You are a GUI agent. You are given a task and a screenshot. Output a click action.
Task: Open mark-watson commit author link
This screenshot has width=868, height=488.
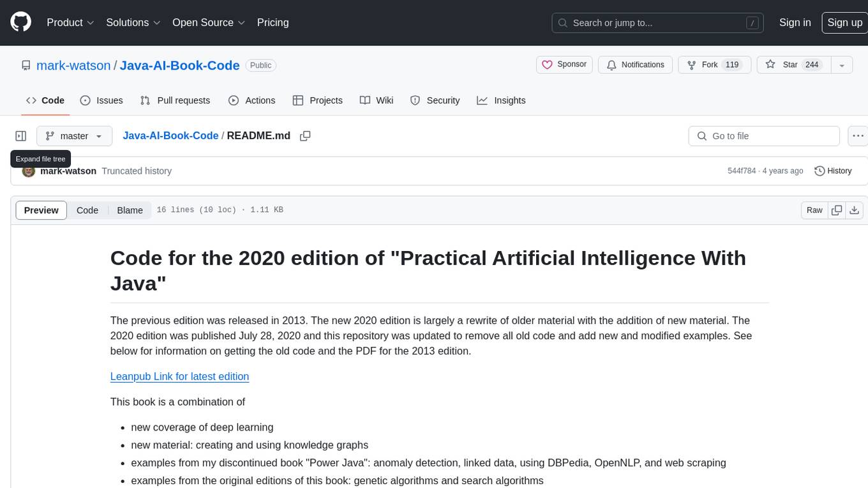pyautogui.click(x=68, y=171)
